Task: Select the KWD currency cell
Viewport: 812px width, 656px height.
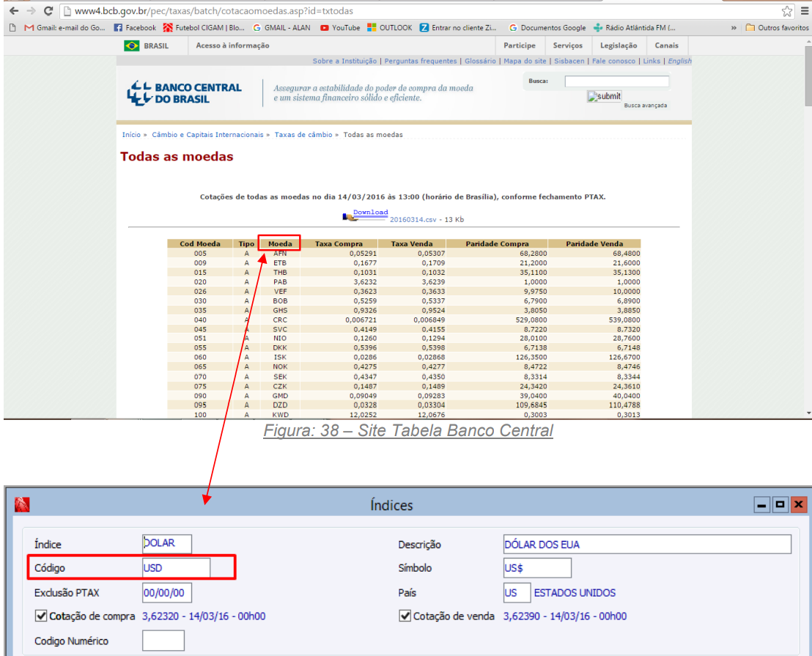Action: [280, 415]
